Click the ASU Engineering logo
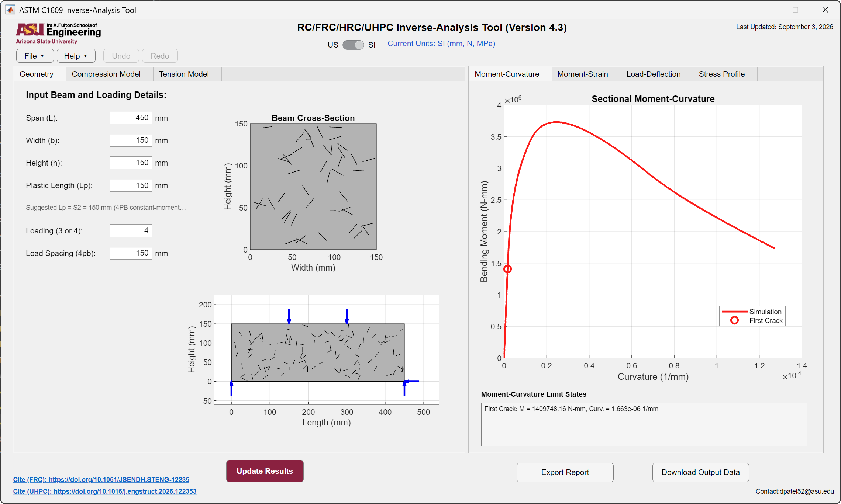841x504 pixels. [x=58, y=34]
